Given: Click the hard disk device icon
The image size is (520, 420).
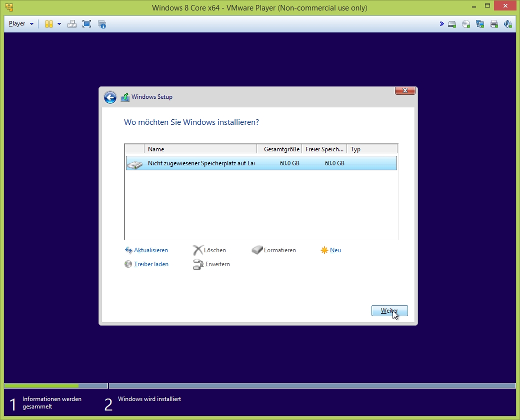Looking at the screenshot, I should pos(452,24).
